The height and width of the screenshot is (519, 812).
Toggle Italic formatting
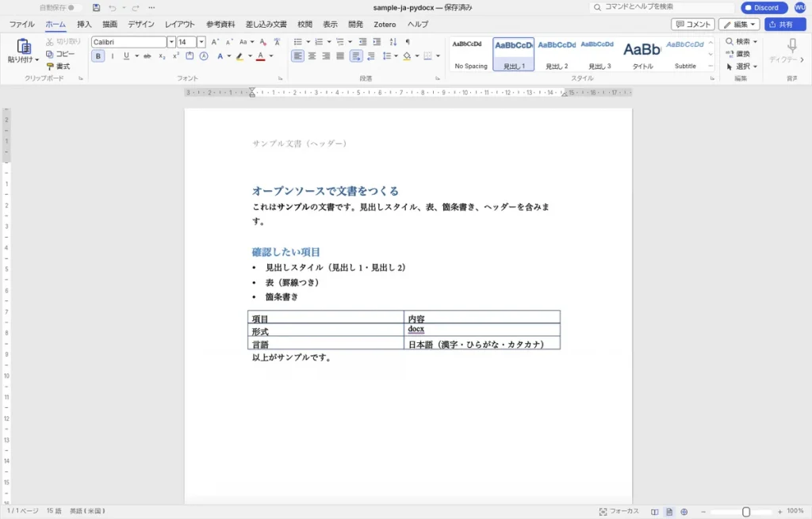pos(113,56)
